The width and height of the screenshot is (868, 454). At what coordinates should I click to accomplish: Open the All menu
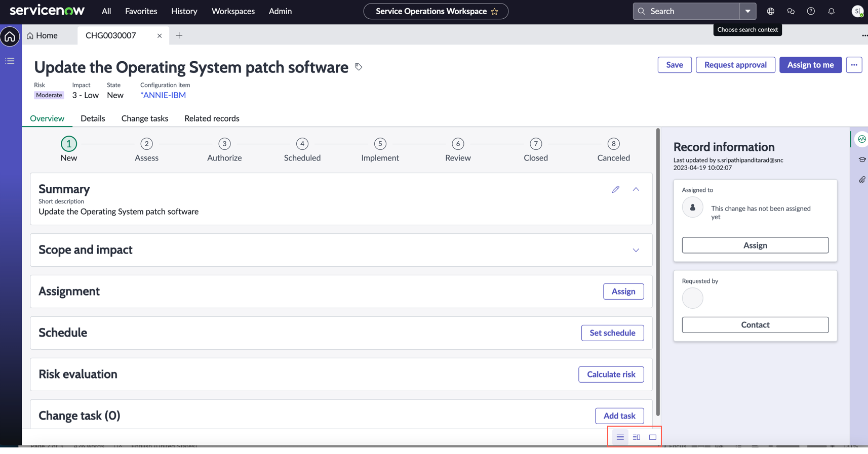click(x=106, y=11)
